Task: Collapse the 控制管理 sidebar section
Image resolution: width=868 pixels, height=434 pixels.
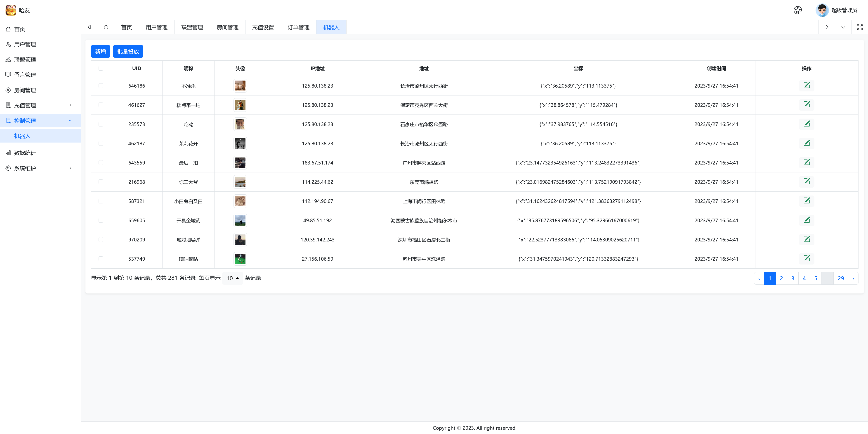Action: [x=40, y=120]
